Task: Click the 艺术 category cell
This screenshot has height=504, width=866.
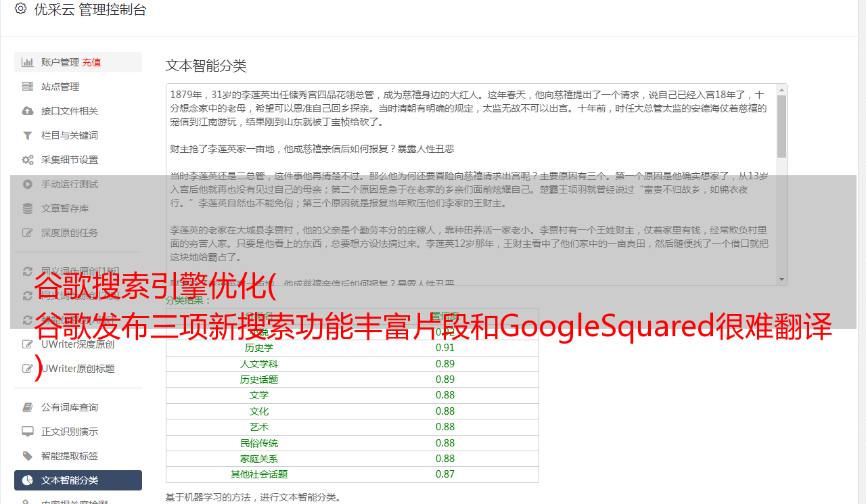Action: (259, 427)
